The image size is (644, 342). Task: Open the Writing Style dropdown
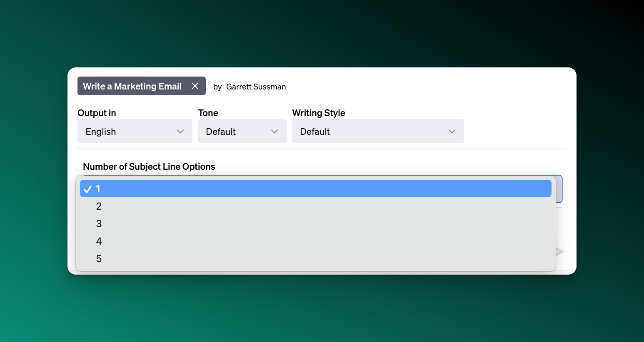click(x=377, y=131)
